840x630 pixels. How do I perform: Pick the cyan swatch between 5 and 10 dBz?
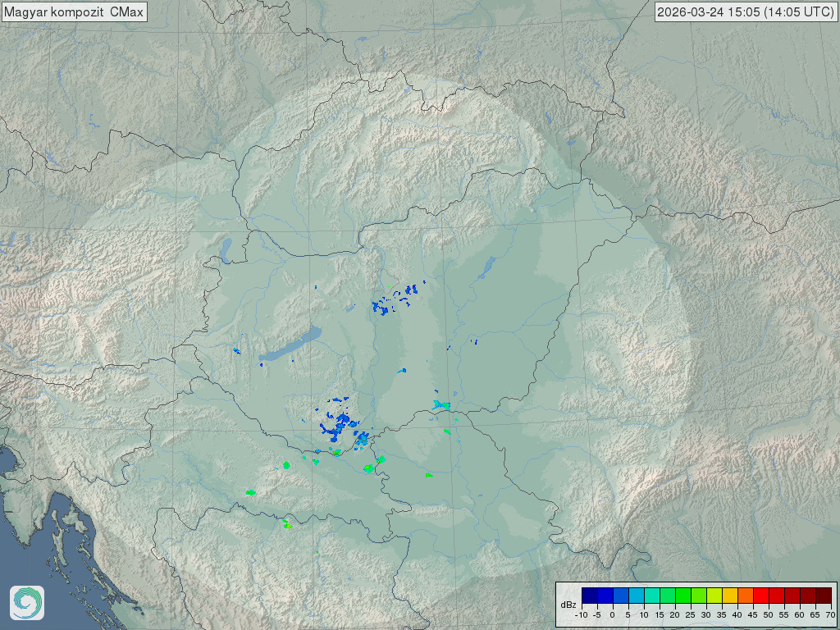[636, 596]
